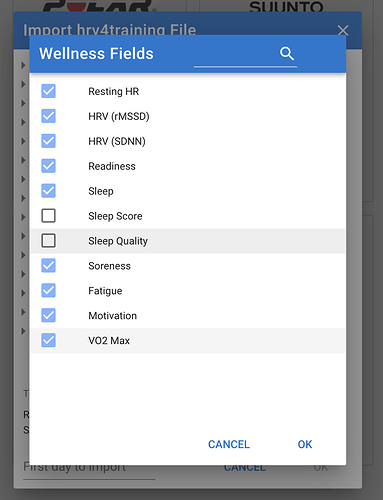The image size is (383, 500).
Task: Close the Import hrv4training File dialog
Action: coord(343,30)
